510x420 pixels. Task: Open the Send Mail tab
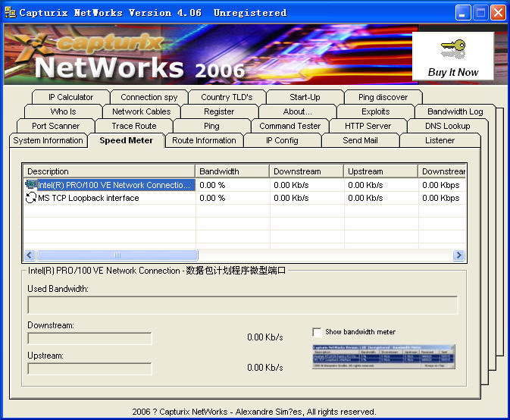(x=360, y=140)
